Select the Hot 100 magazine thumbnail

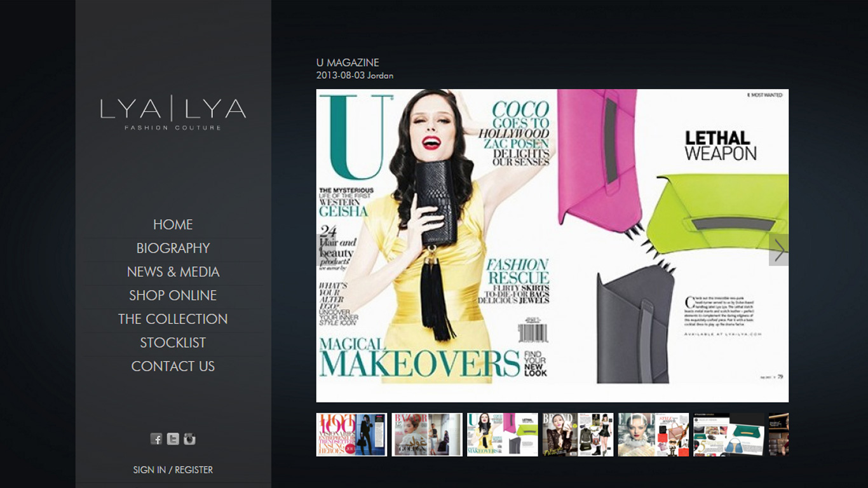point(351,435)
